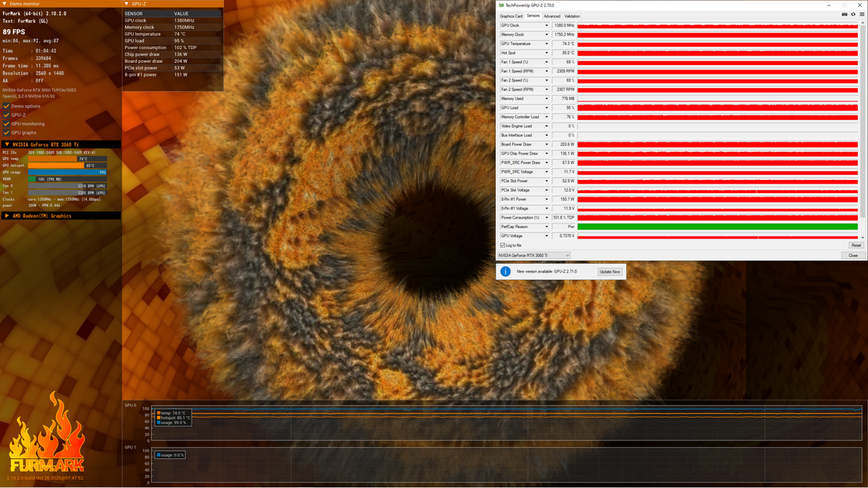
Task: Open the NVIDIA GeForce RTX 3060 Ti combo box
Action: (x=534, y=255)
